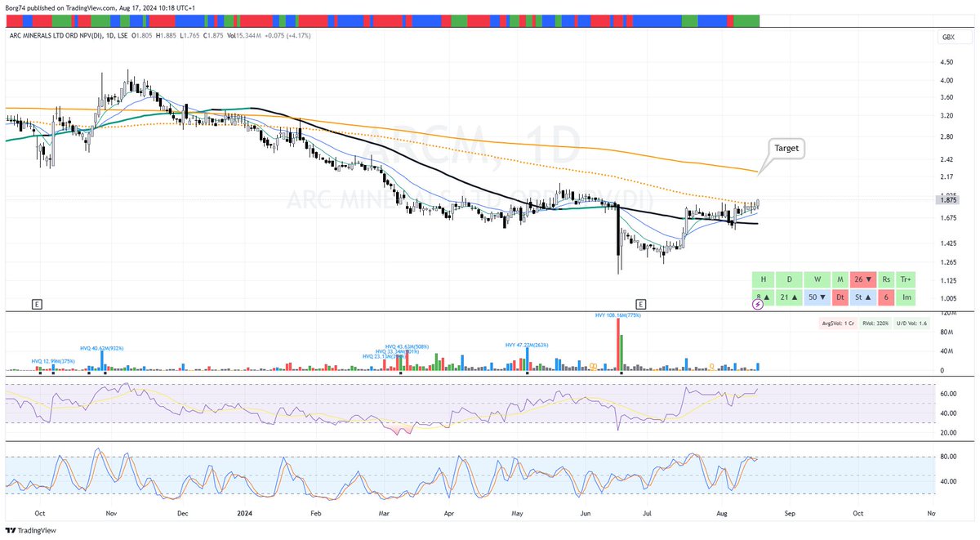Click the 3.60 price axis label
Viewport: 980px width, 540px height.
click(947, 97)
